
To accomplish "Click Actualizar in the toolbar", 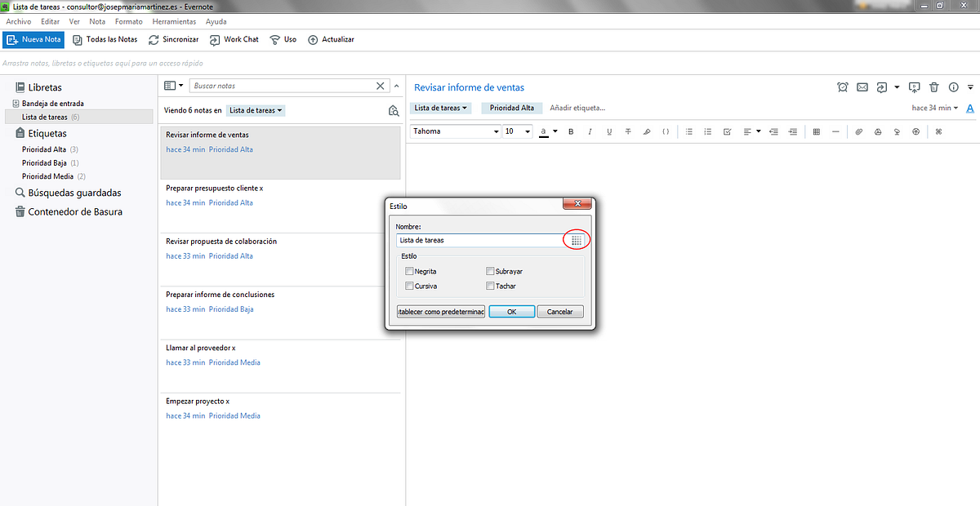I will (331, 39).
